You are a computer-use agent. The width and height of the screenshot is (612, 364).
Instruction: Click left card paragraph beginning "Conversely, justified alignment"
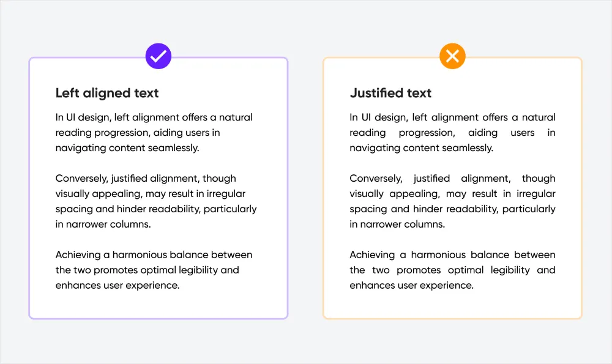point(156,201)
